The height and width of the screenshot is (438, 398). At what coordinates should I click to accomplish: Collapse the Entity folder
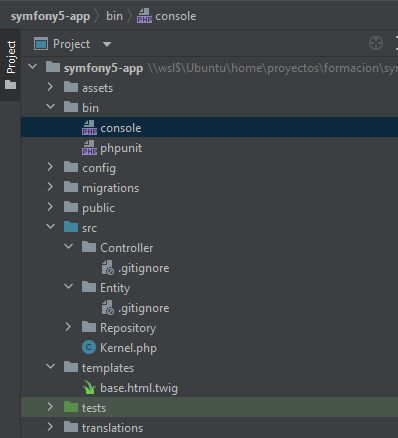click(x=69, y=286)
